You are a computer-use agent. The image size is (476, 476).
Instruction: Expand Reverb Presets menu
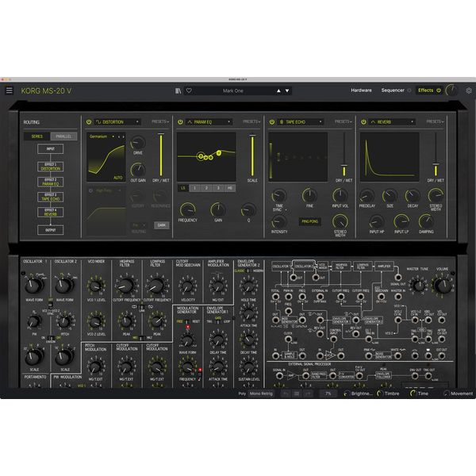pyautogui.click(x=435, y=121)
